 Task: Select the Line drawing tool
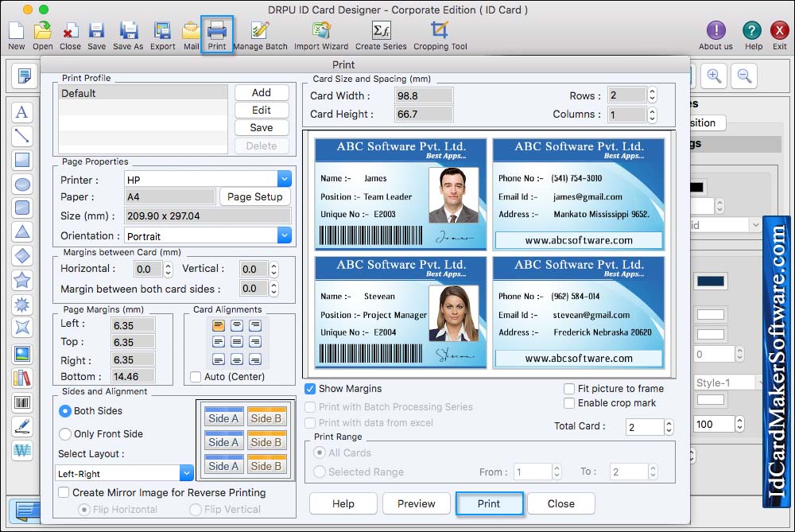22,136
